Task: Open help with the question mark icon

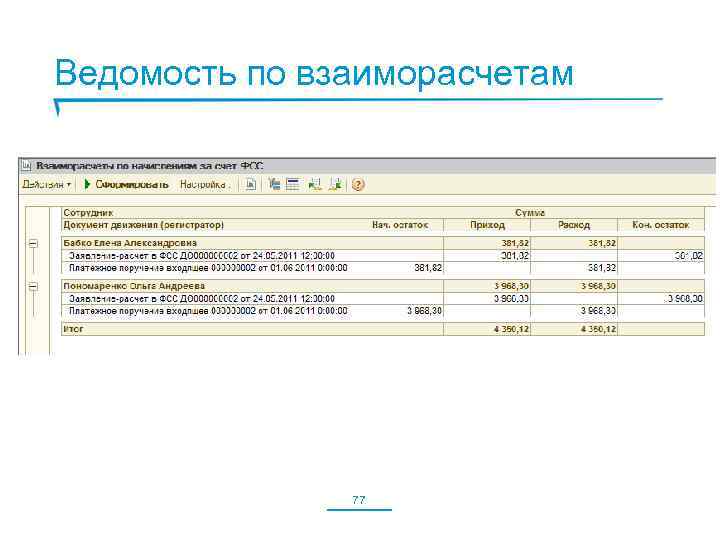Action: (358, 185)
